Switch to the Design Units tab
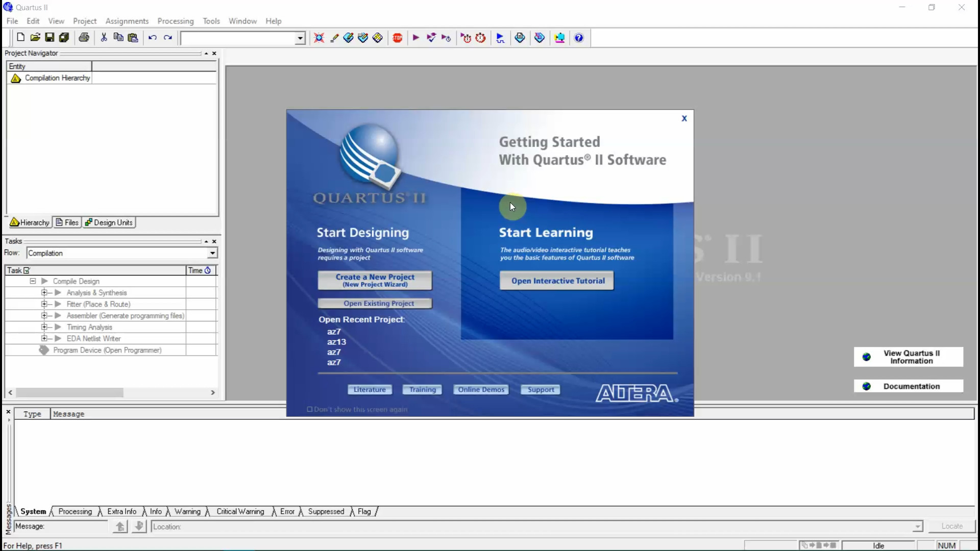The height and width of the screenshot is (551, 980). coord(109,222)
